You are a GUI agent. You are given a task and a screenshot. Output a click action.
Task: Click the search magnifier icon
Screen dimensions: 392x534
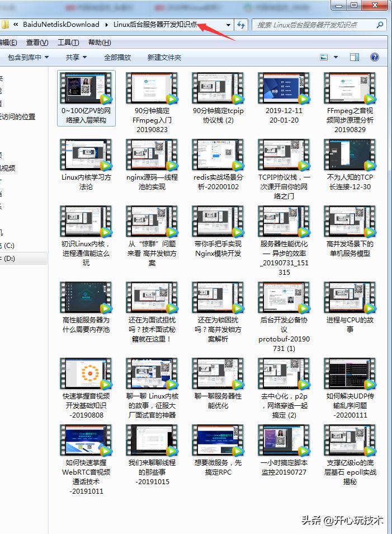click(x=380, y=25)
